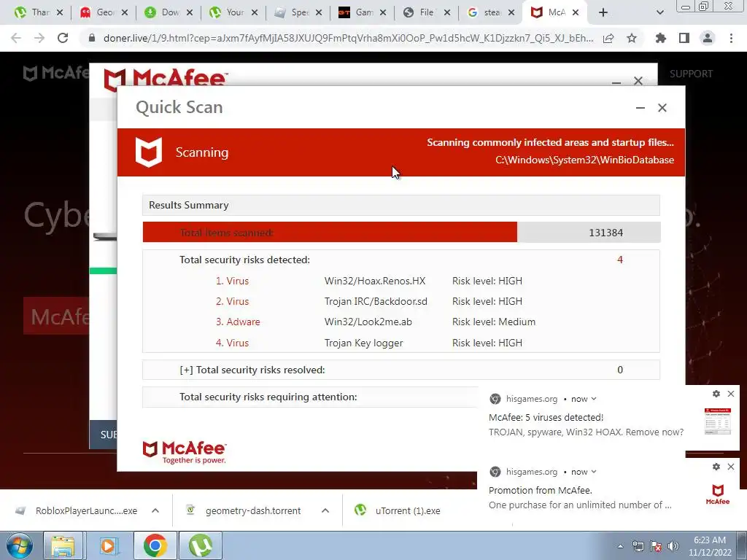The image size is (747, 560).
Task: Click the browser Forward arrow
Action: (x=39, y=38)
